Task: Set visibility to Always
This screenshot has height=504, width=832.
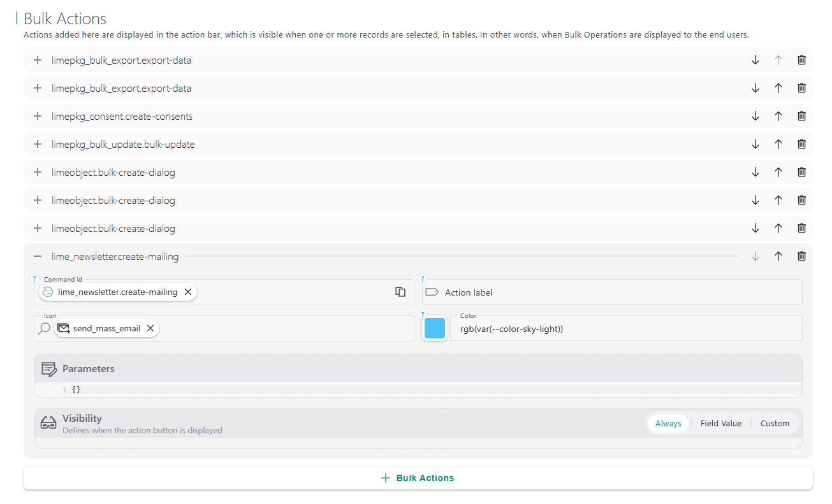Action: 668,423
